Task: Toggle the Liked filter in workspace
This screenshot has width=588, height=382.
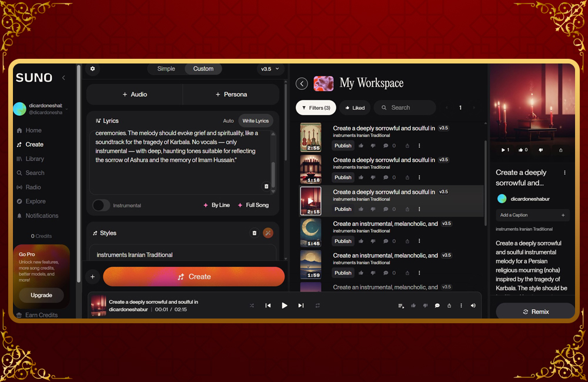Action: [355, 108]
